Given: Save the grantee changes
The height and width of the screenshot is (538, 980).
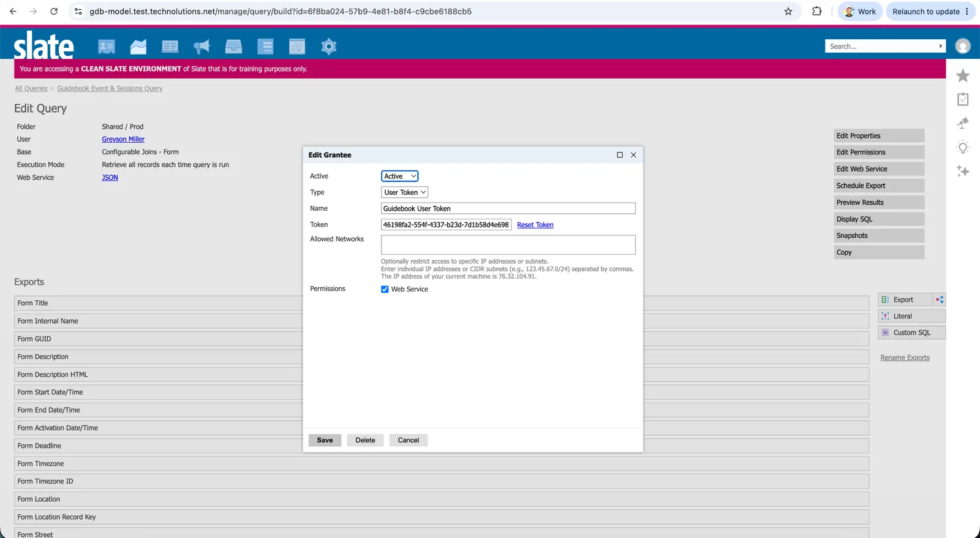Looking at the screenshot, I should [x=325, y=440].
